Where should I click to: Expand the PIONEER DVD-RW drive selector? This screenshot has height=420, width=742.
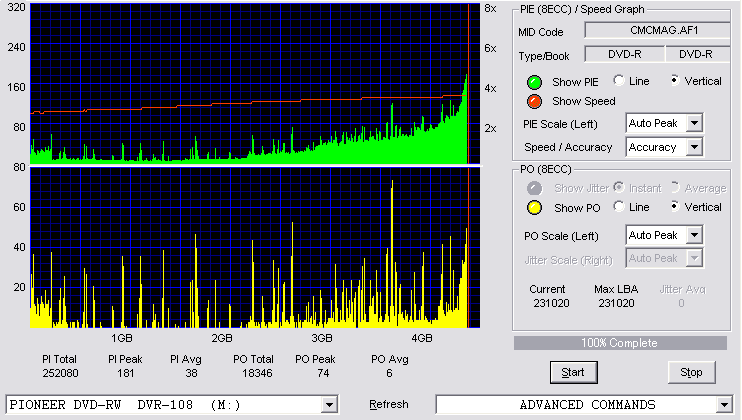coord(329,405)
